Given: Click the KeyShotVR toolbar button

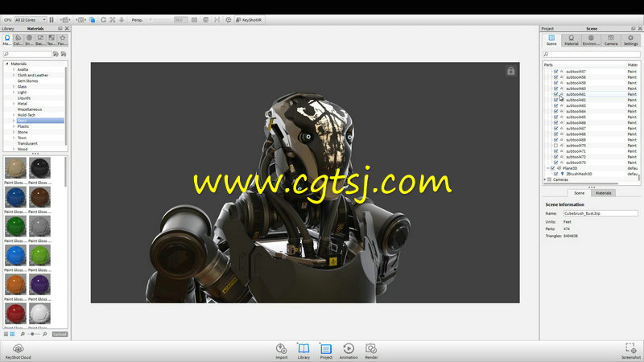Looking at the screenshot, I should 249,19.
